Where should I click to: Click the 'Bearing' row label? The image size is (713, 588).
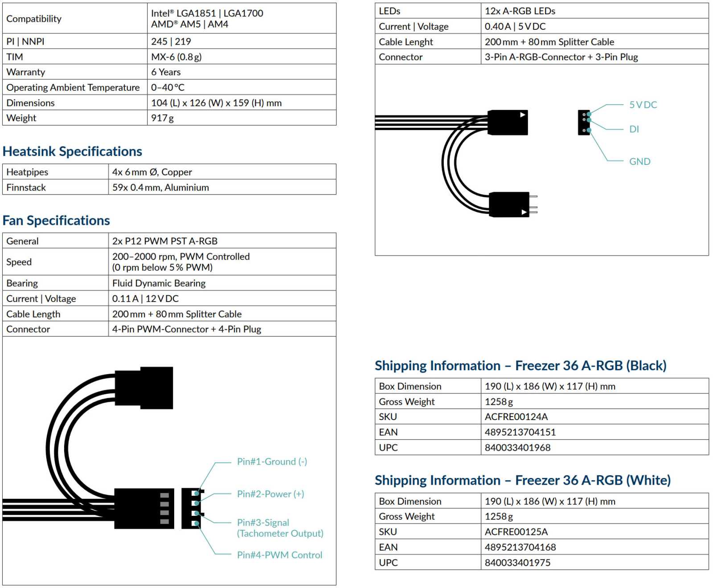point(22,283)
